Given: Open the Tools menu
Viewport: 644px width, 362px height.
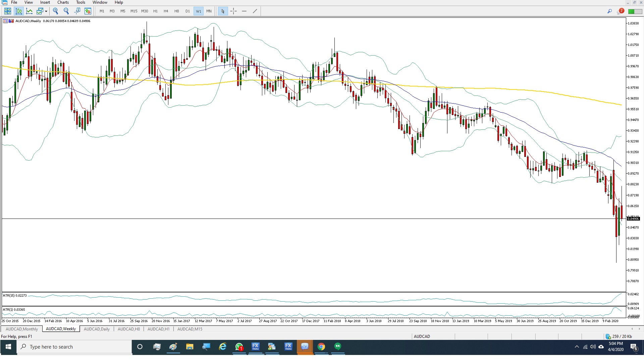Looking at the screenshot, I should 80,2.
